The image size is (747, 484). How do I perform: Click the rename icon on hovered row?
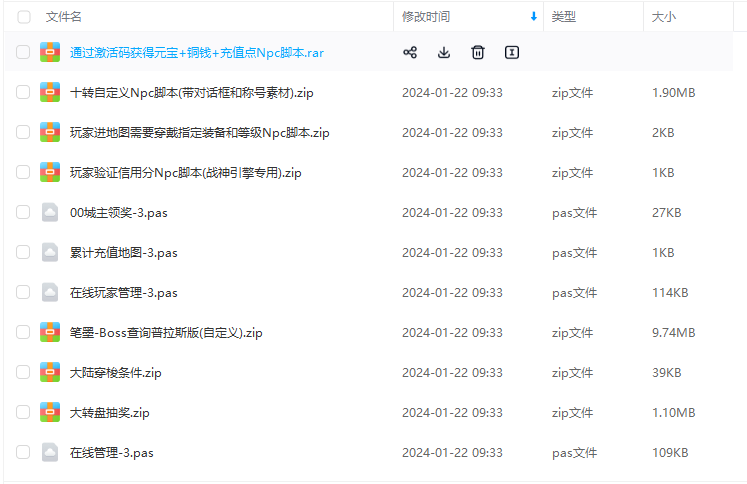[512, 52]
